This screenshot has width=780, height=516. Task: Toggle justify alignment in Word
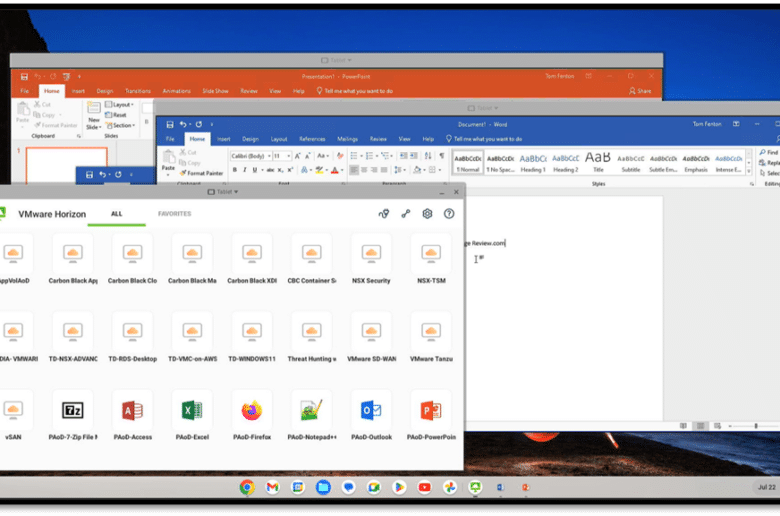384,170
